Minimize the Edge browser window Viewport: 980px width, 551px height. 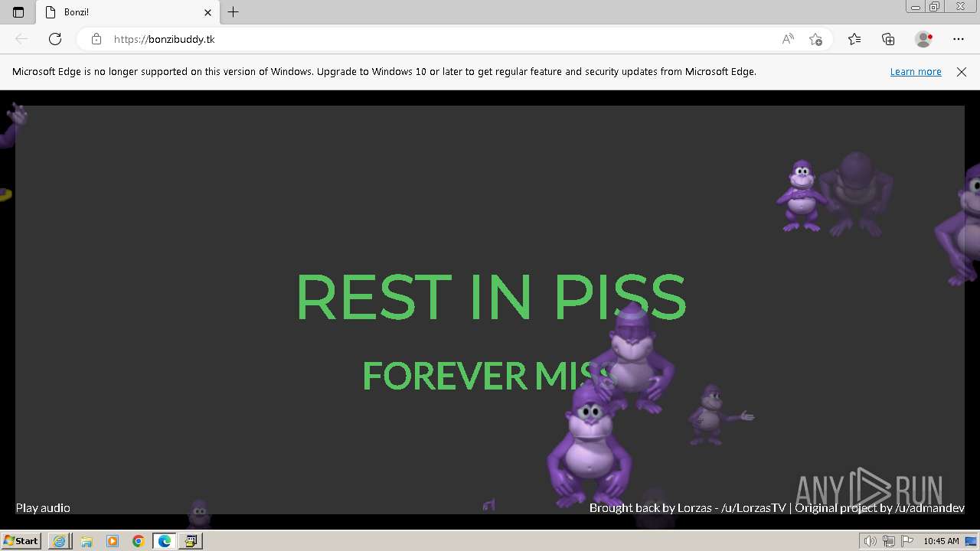[915, 6]
